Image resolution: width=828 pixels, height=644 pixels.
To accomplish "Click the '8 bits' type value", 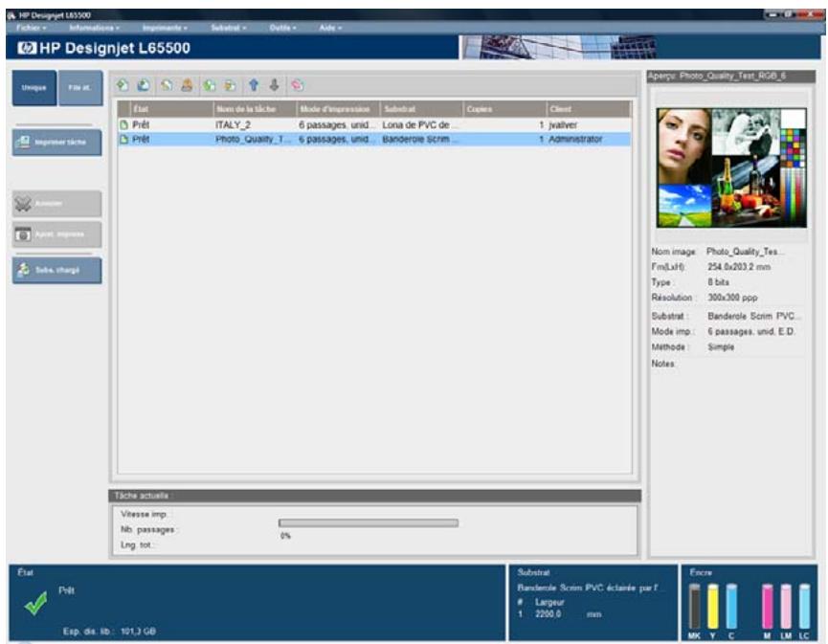I will [x=718, y=282].
